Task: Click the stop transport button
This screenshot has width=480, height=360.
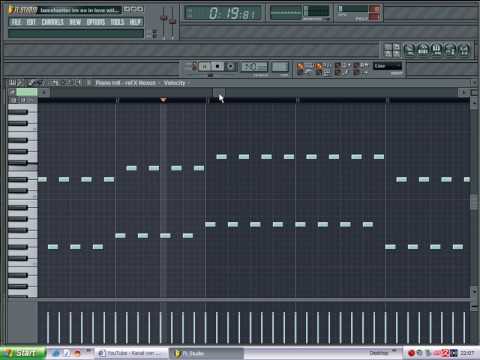Action: [217, 67]
